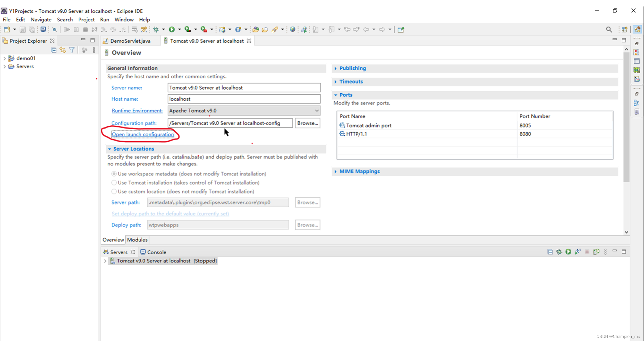Click the Back navigation arrow in the toolbar
The width and height of the screenshot is (644, 341).
366,30
